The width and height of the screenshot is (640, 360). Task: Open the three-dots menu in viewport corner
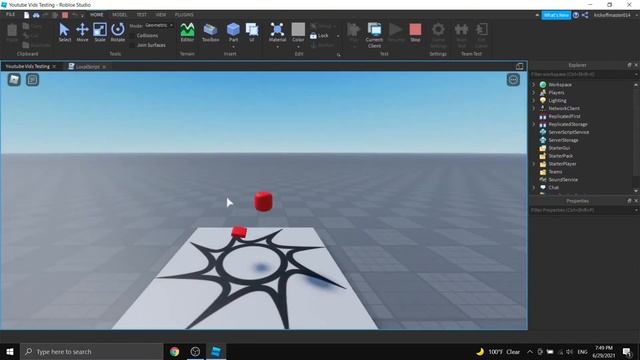(x=513, y=80)
